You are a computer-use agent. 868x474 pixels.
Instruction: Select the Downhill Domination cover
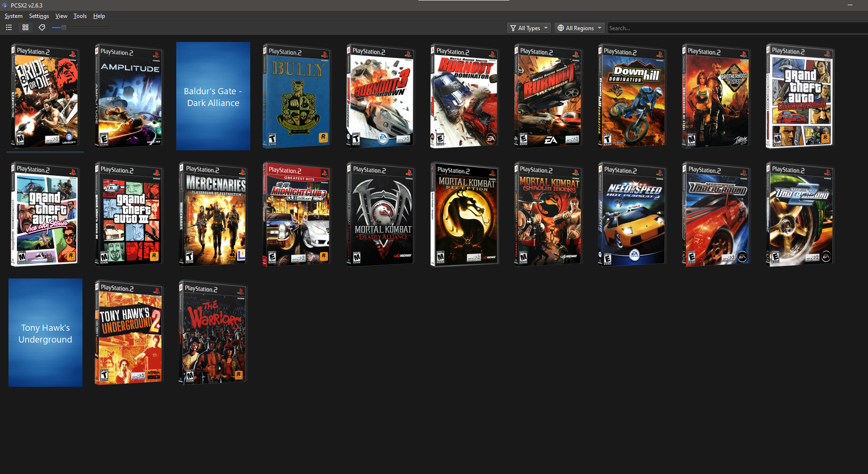[632, 96]
